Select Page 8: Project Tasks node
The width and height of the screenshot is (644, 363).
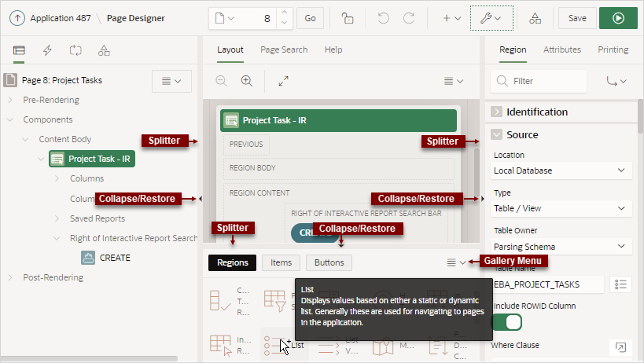coord(61,80)
